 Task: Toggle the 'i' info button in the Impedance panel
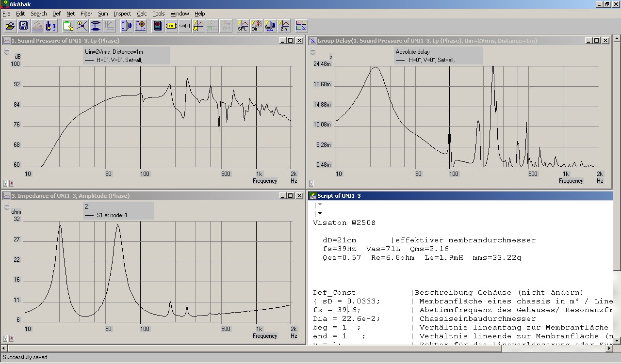[5, 338]
